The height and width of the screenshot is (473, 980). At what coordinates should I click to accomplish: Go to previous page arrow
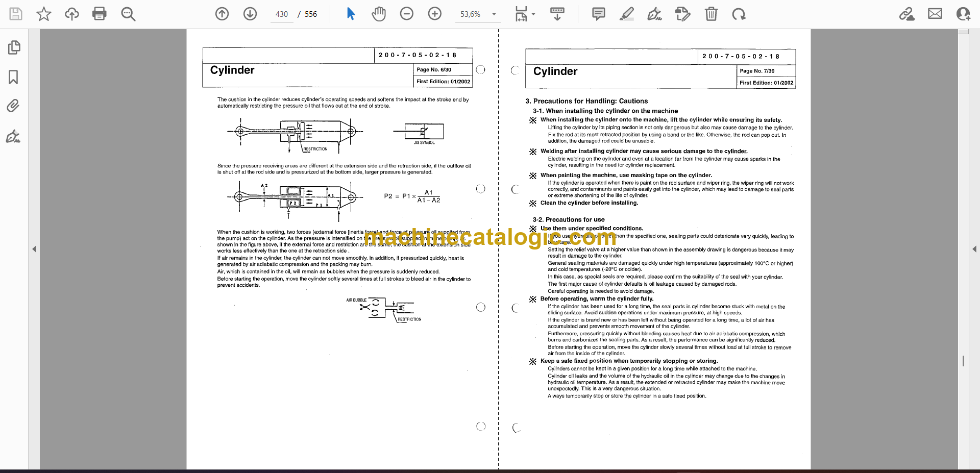pyautogui.click(x=222, y=14)
